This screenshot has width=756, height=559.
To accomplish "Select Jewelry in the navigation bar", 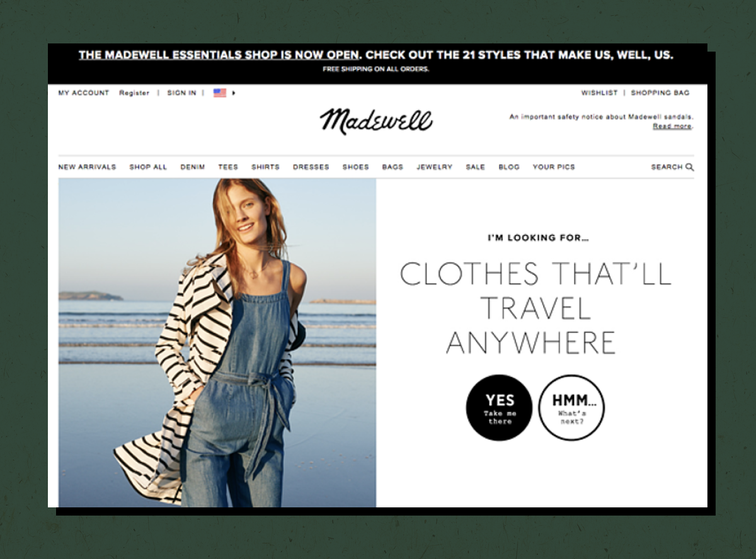I will click(x=435, y=167).
